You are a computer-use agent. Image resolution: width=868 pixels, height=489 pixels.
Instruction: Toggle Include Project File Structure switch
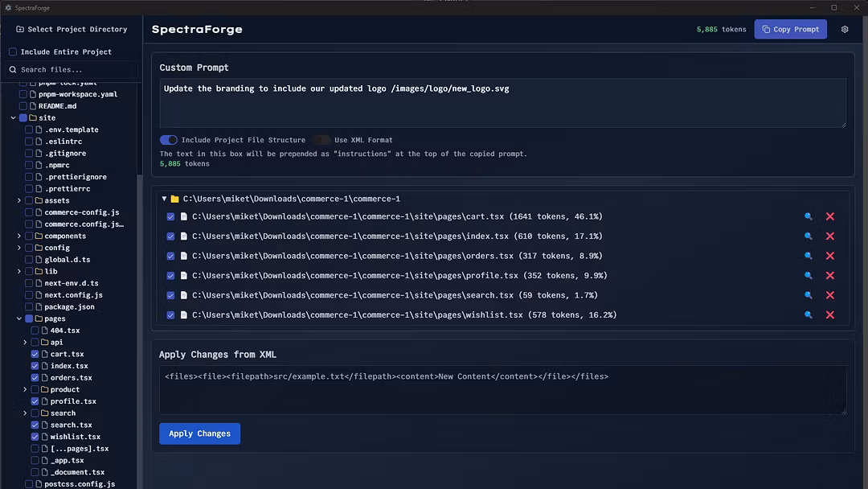[x=169, y=140]
